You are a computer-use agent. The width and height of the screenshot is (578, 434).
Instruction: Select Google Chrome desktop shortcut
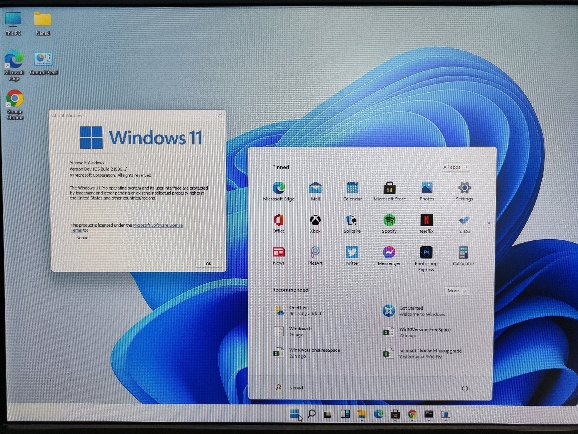coord(15,105)
